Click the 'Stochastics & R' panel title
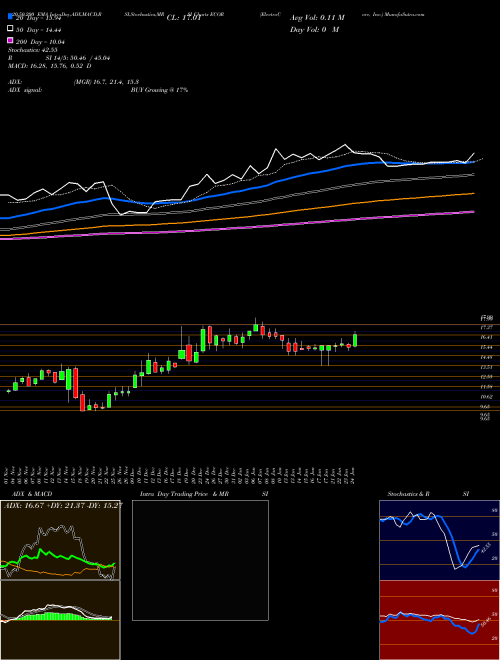This screenshot has height=660, width=500. coord(408,494)
